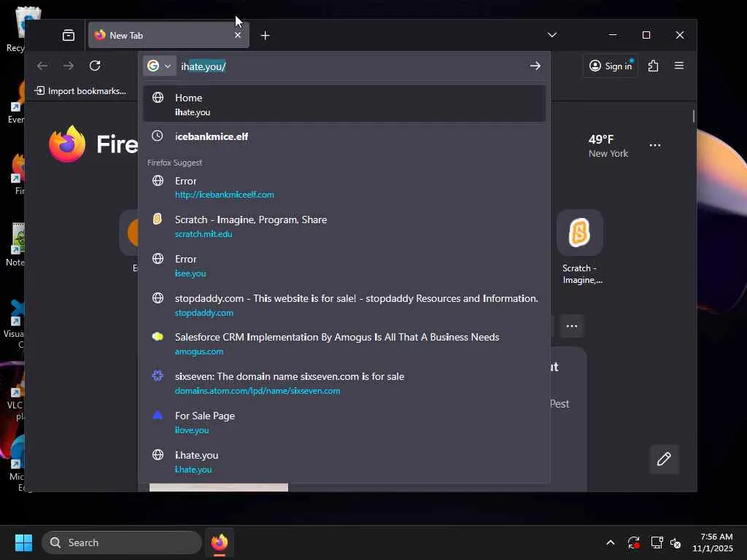Click the amogus.com URL text
Screen dimensions: 747x560
click(x=199, y=351)
